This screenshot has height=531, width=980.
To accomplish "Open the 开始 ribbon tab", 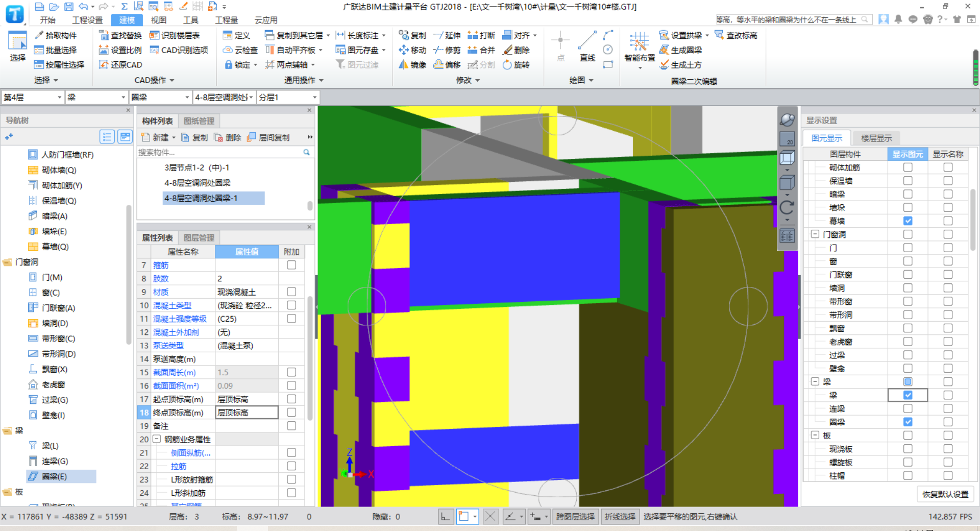I will [x=47, y=20].
